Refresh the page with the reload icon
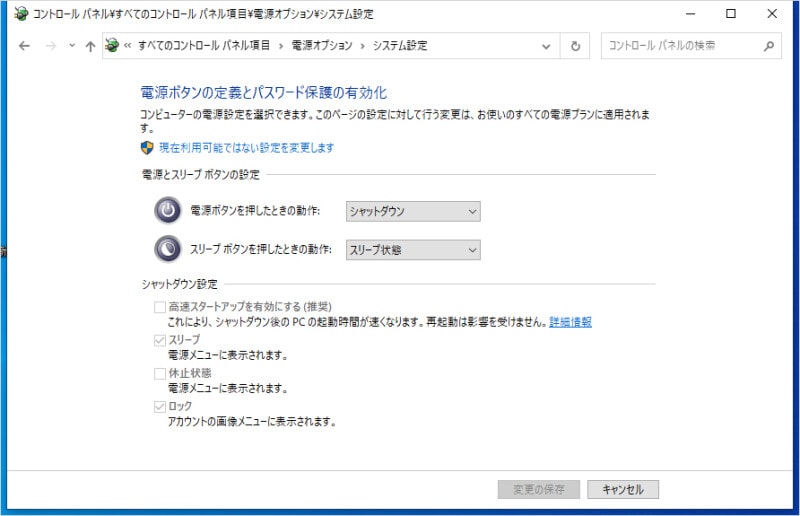Screen dimensions: 800x516 coord(575,46)
